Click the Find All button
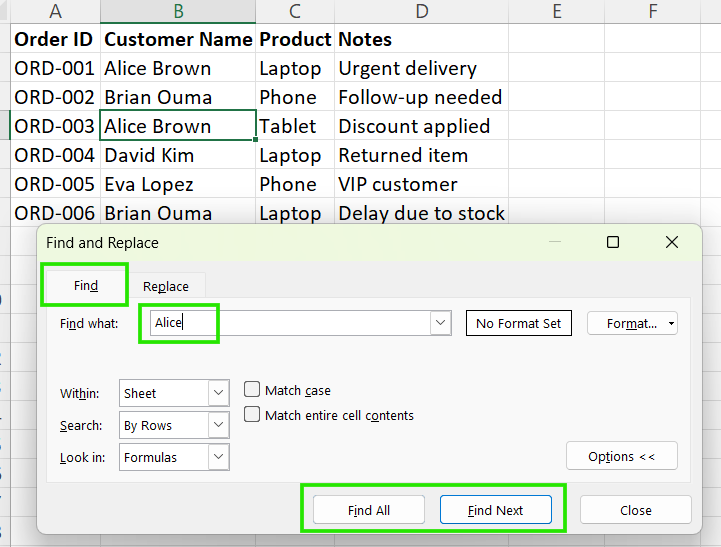 pos(369,510)
